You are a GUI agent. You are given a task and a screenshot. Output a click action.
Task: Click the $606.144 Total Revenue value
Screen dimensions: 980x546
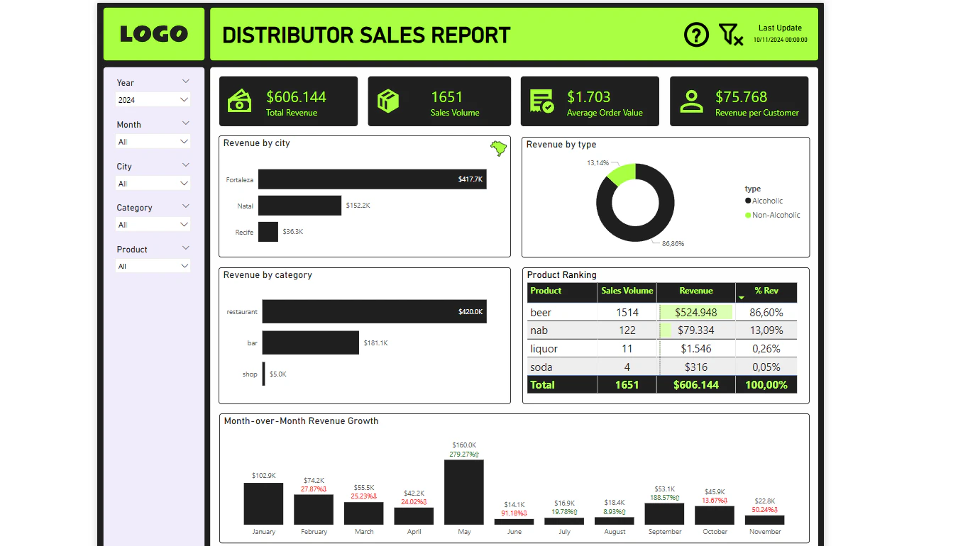(297, 97)
